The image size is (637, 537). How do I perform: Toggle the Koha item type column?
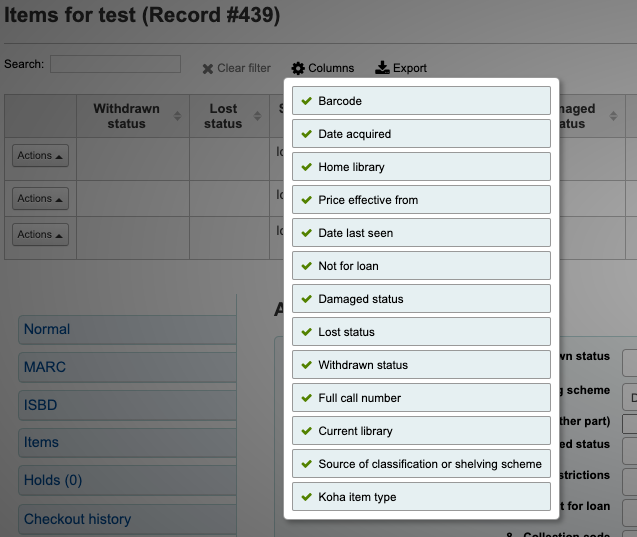421,497
